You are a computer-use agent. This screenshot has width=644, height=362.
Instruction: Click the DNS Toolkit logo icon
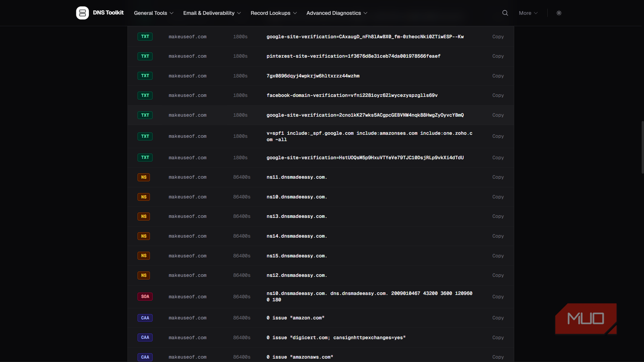click(x=82, y=13)
